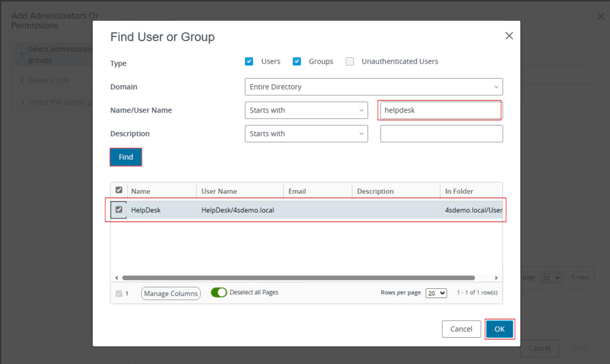Sort by the User Name column header
The image size is (610, 364).
219,191
